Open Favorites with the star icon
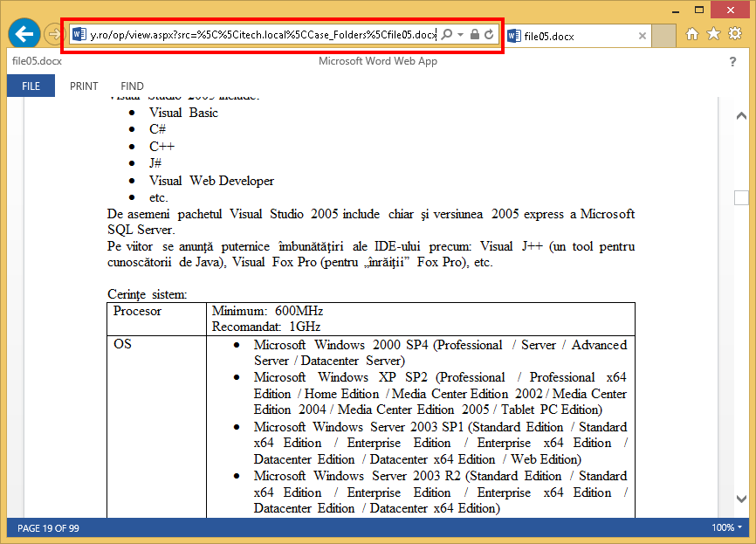Viewport: 756px width, 544px height. pos(713,34)
